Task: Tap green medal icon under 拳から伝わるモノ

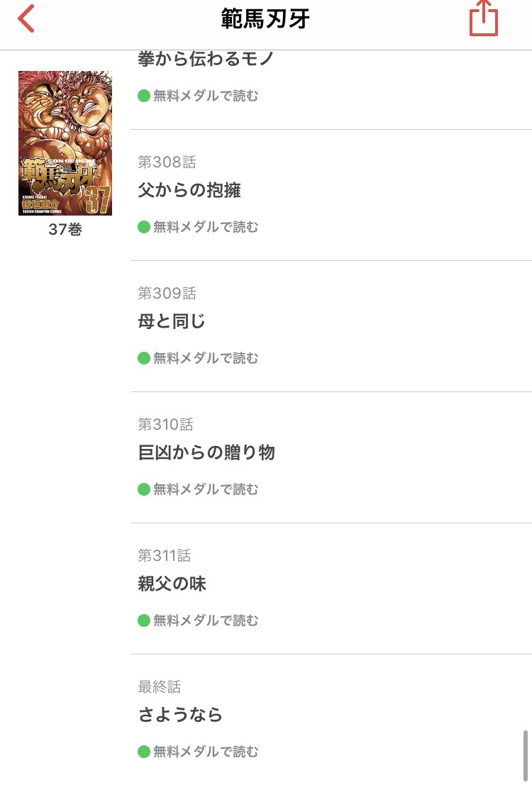Action: pyautogui.click(x=144, y=96)
